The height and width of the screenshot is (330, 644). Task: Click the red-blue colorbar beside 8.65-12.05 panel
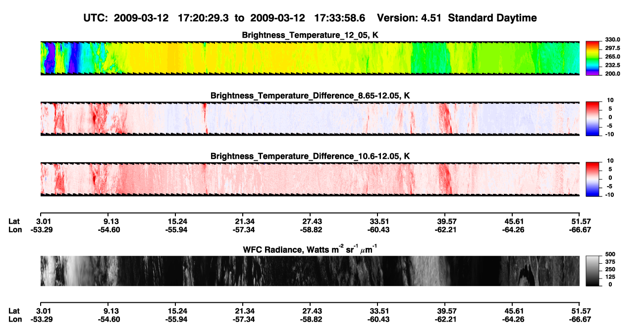(592, 118)
